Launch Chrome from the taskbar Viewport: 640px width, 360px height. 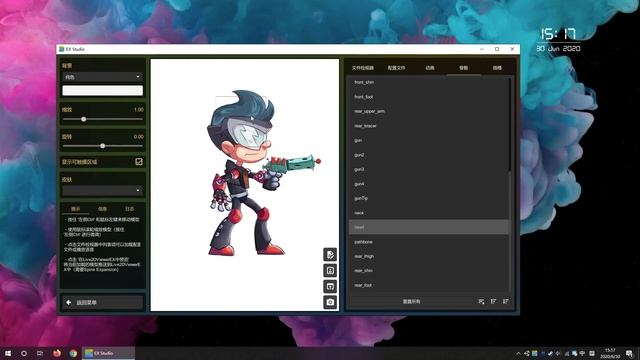pyautogui.click(x=73, y=353)
